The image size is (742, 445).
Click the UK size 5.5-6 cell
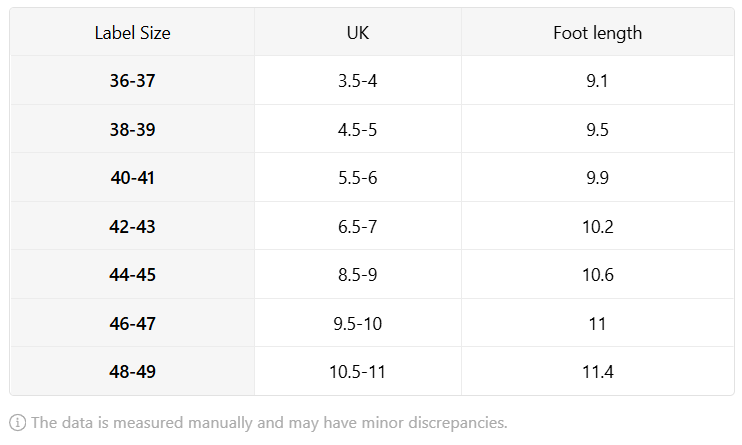[358, 178]
